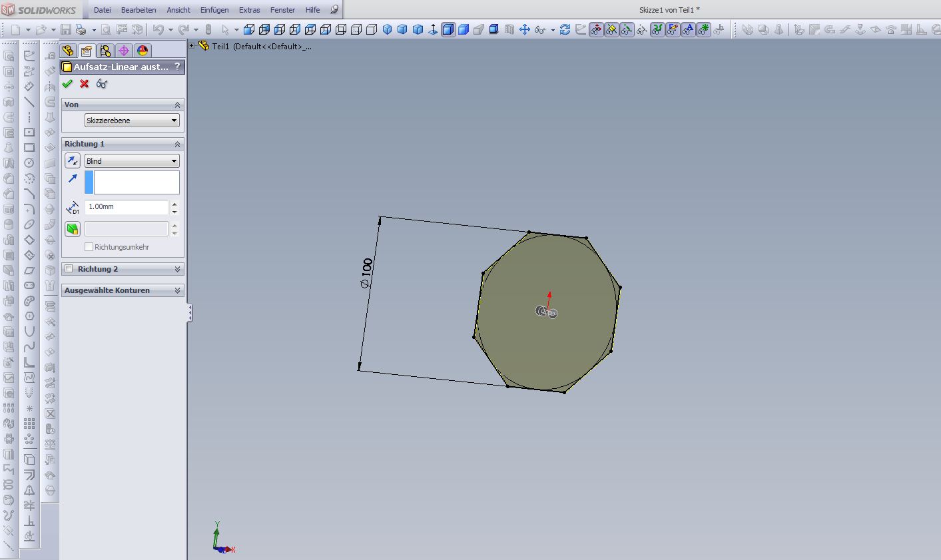Select the Polygon sketch tool
The height and width of the screenshot is (560, 941).
(x=29, y=316)
